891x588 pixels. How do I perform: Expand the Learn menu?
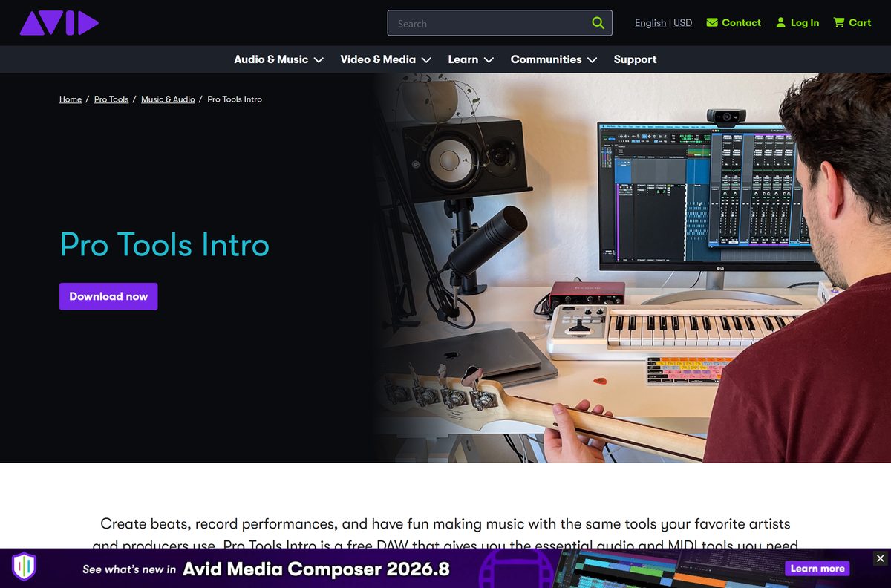click(471, 59)
